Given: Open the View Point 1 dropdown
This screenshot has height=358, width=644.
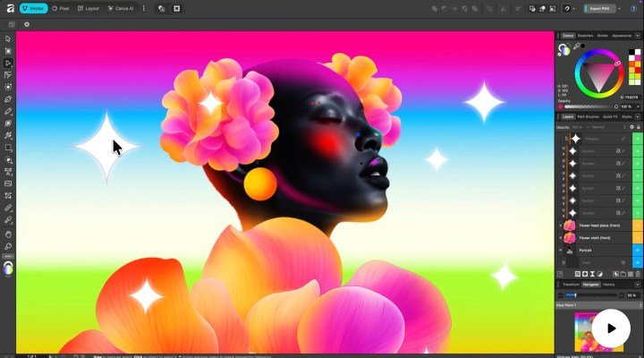Looking at the screenshot, I should pos(598,305).
